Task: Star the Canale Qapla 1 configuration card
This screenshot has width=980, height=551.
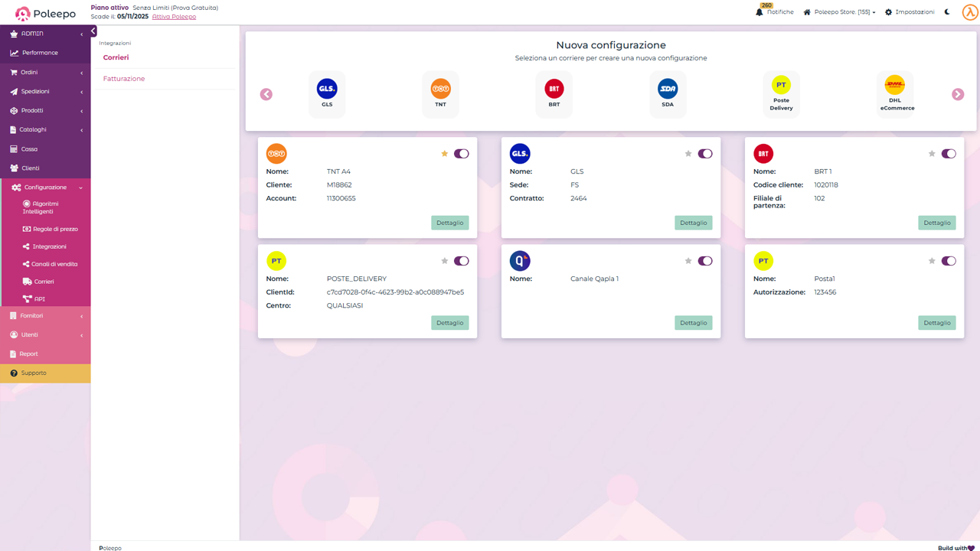Action: [688, 261]
